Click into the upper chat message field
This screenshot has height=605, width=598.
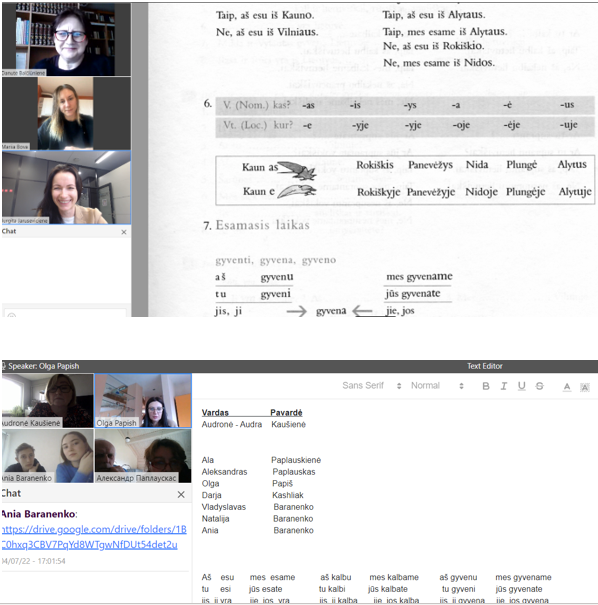[65, 313]
